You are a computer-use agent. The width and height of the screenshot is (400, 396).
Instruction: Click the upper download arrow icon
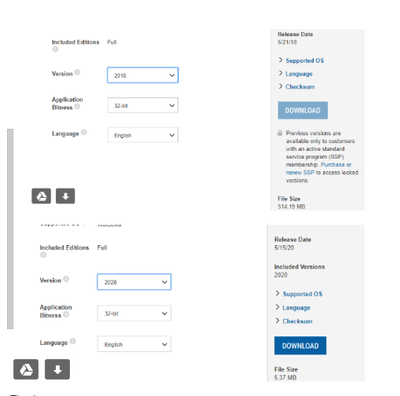click(65, 196)
